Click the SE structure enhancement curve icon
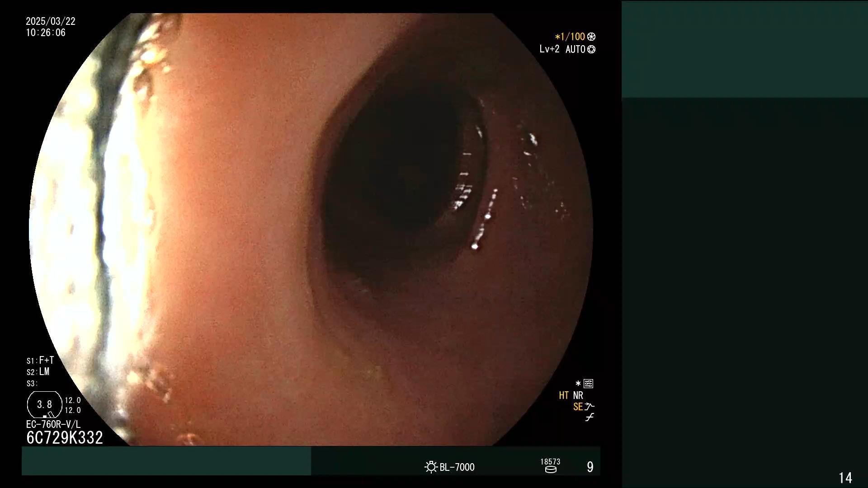This screenshot has height=488, width=868. click(x=590, y=407)
